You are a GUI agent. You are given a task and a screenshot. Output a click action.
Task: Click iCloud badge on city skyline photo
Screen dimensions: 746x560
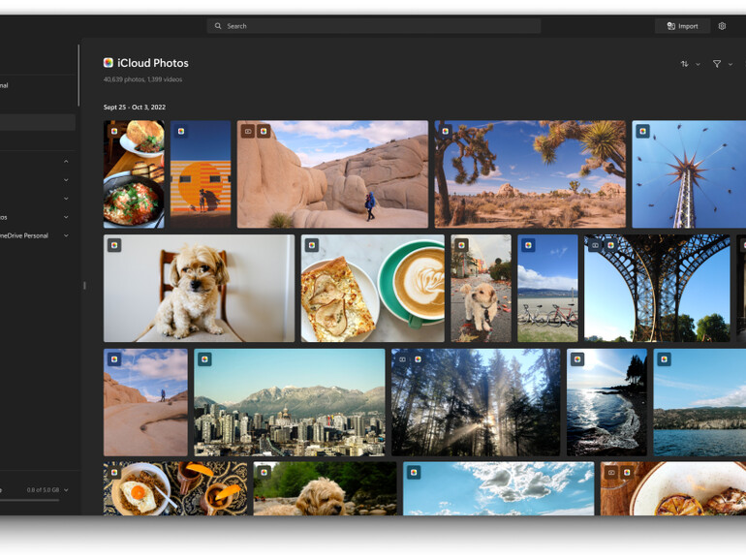point(204,359)
